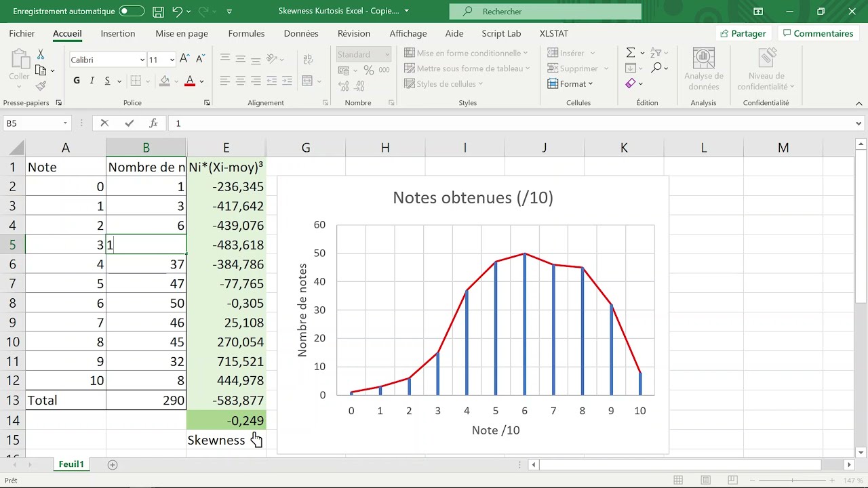Apply percent style
The width and height of the screenshot is (868, 488).
click(368, 70)
